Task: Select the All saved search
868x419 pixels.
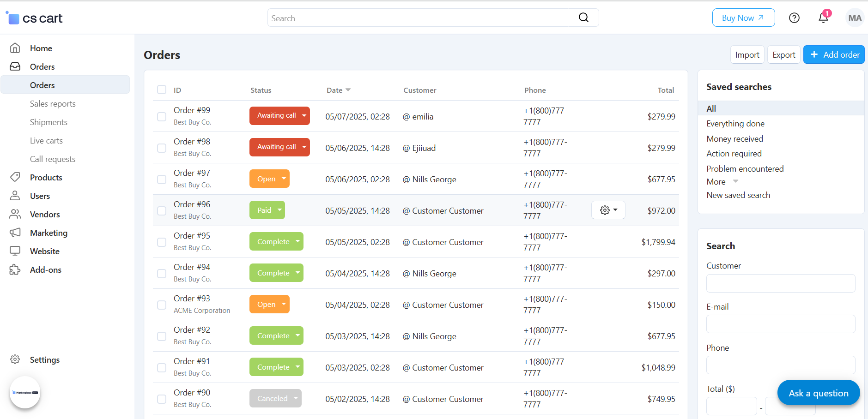Action: coord(781,108)
